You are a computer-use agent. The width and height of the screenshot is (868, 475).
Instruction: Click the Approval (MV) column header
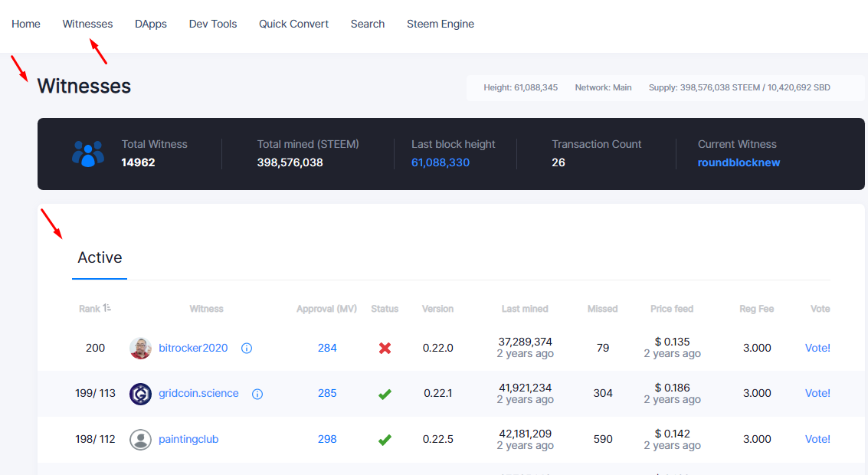326,309
